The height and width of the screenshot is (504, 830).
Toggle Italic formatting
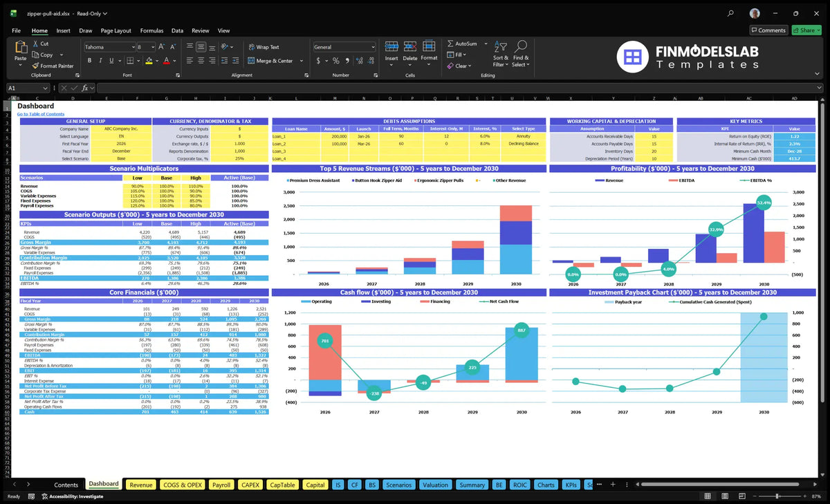pos(100,61)
